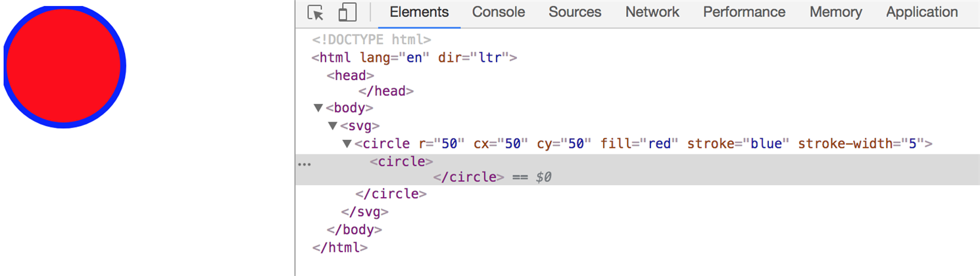
Task: Open the Application tab
Action: point(921,12)
